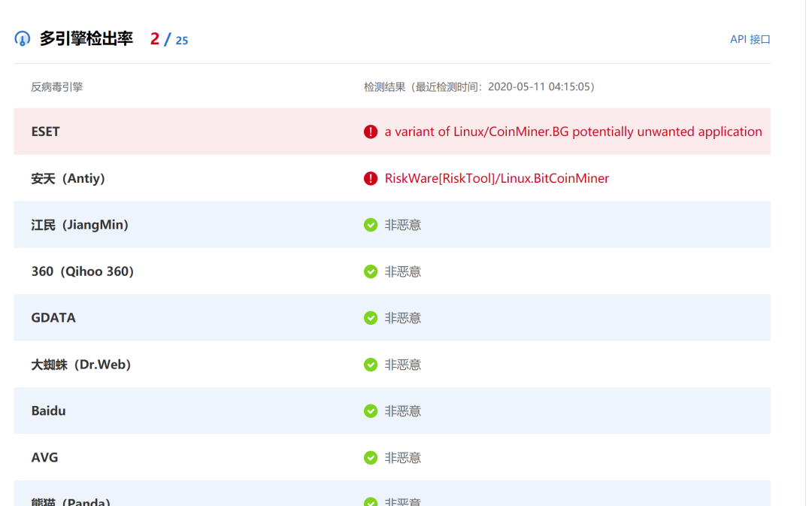The height and width of the screenshot is (506, 812).
Task: Click 非恶意 result in Baidu row
Action: click(x=403, y=411)
